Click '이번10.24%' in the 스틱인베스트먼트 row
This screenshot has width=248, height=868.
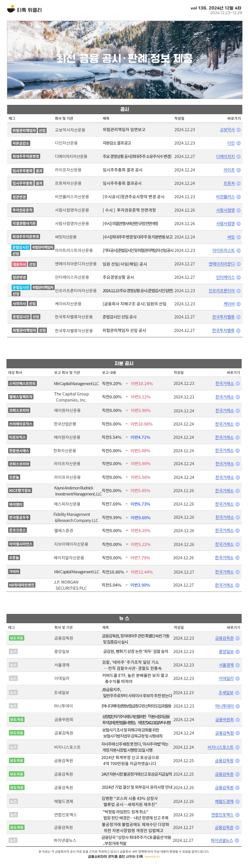[x=142, y=383]
